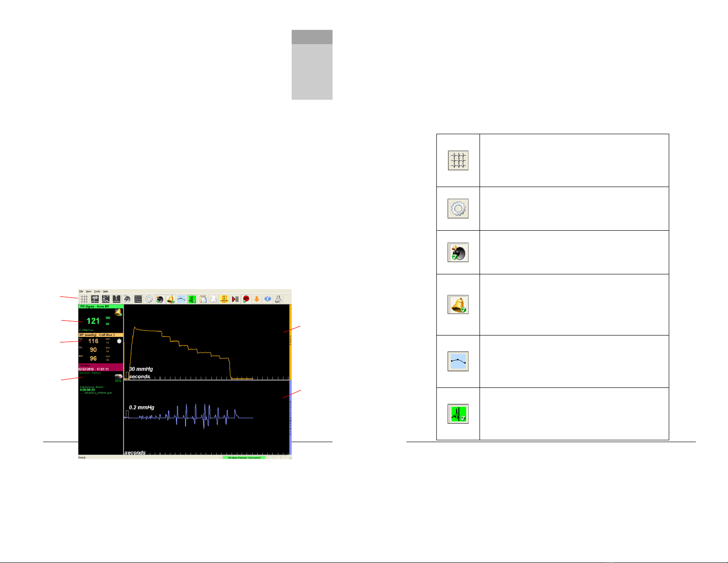Click the large gear icon in the right-page table
Image resolution: width=728 pixels, height=563 pixels.
click(458, 209)
